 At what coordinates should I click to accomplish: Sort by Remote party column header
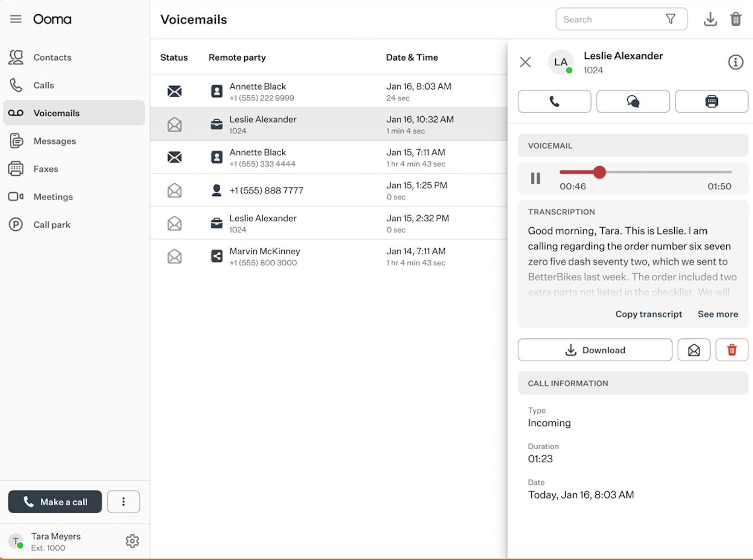point(237,57)
